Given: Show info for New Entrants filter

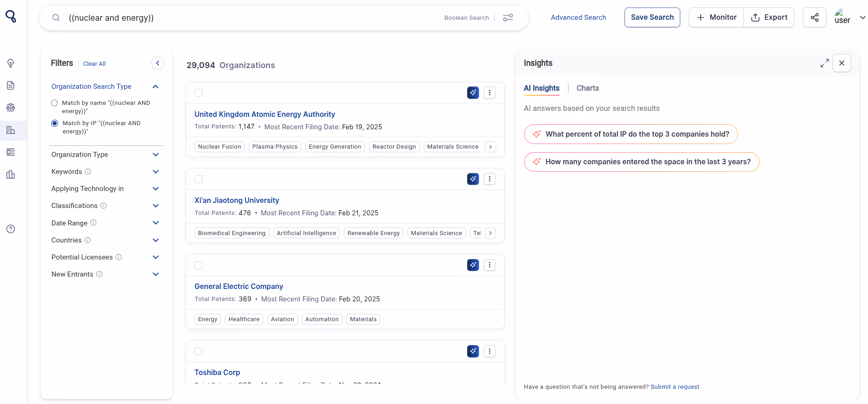Looking at the screenshot, I should pos(99,274).
